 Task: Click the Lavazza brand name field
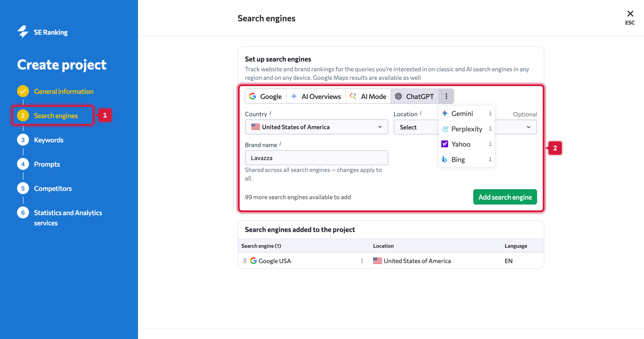pyautogui.click(x=316, y=158)
